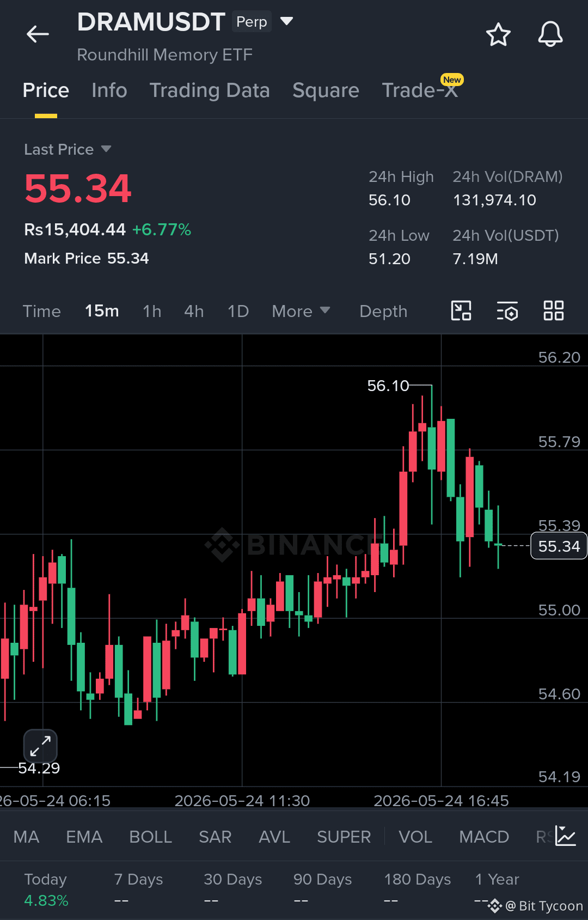Switch to the Info tab
This screenshot has height=920, width=588.
point(109,90)
